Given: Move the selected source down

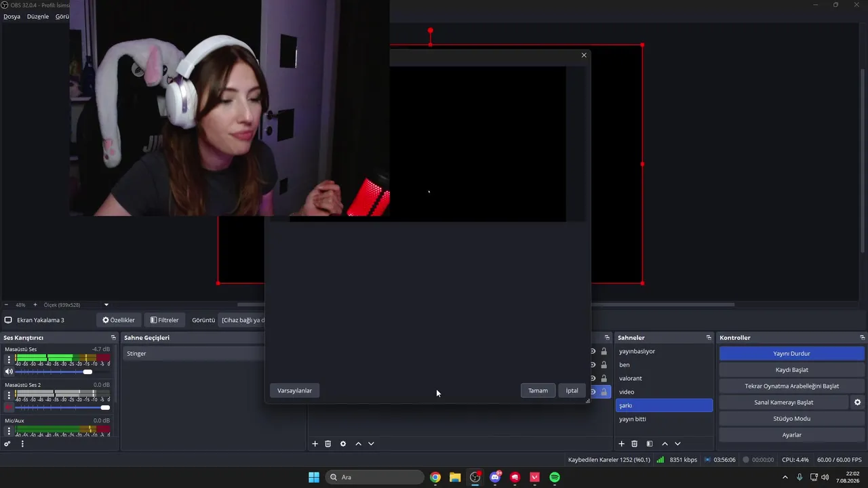Looking at the screenshot, I should [371, 444].
